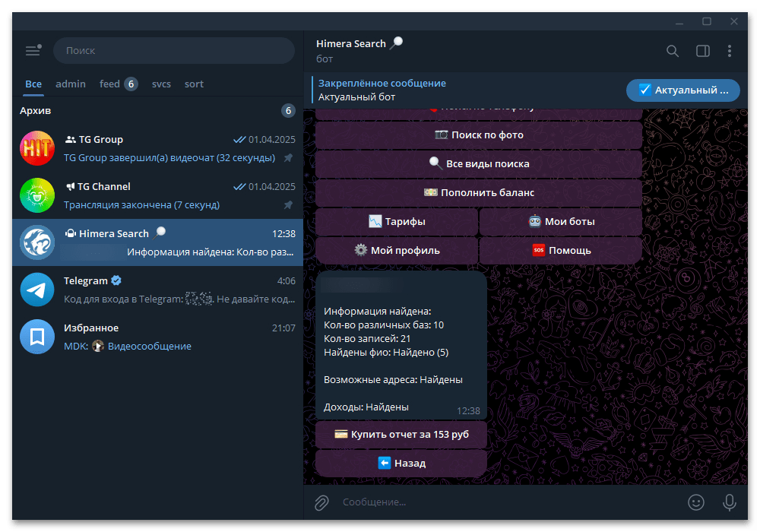Click the Видеосообщение preview text
The height and width of the screenshot is (532, 760).
(149, 347)
